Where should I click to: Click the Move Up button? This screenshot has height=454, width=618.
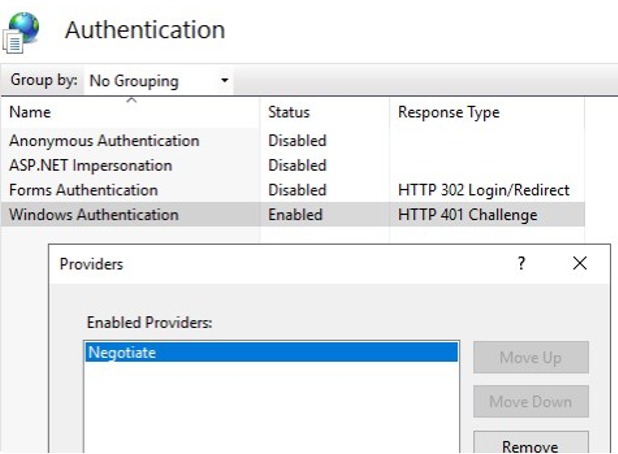pos(531,357)
